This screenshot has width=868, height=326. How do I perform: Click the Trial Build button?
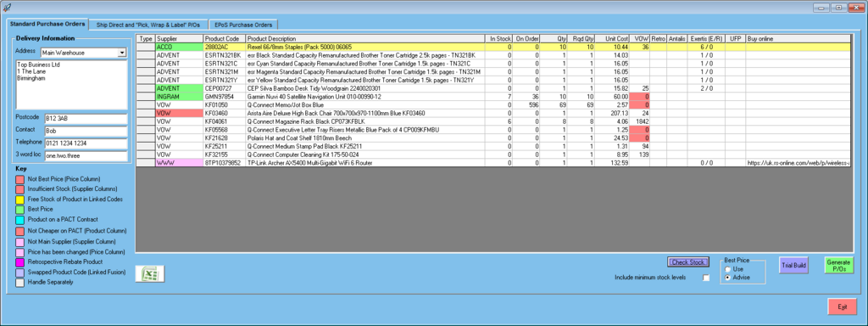793,266
